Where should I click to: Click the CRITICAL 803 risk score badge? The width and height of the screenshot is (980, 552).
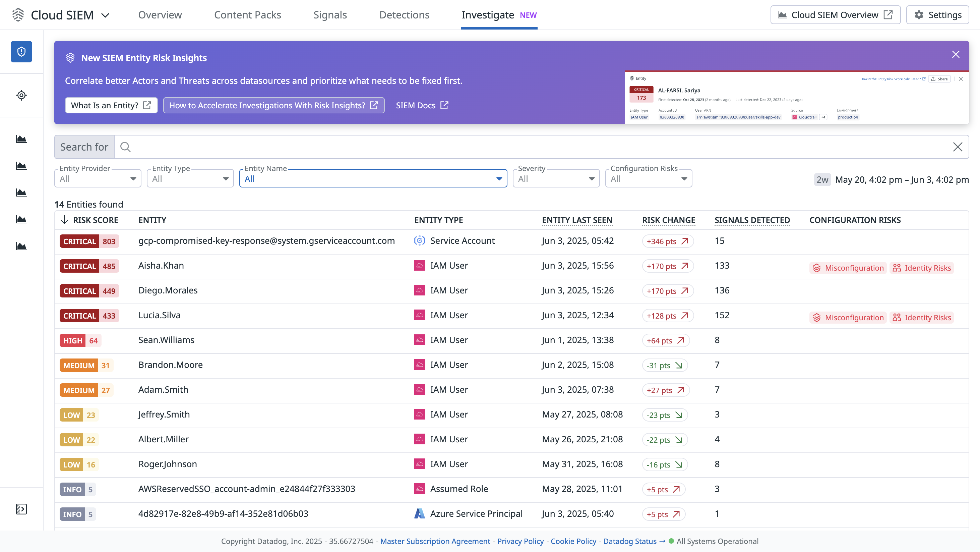click(x=89, y=241)
